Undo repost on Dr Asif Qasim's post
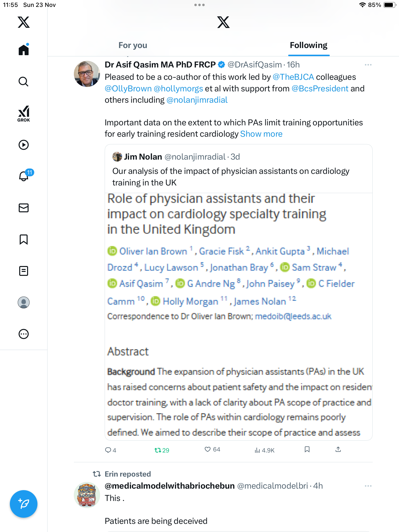Image resolution: width=399 pixels, height=532 pixels. click(158, 450)
